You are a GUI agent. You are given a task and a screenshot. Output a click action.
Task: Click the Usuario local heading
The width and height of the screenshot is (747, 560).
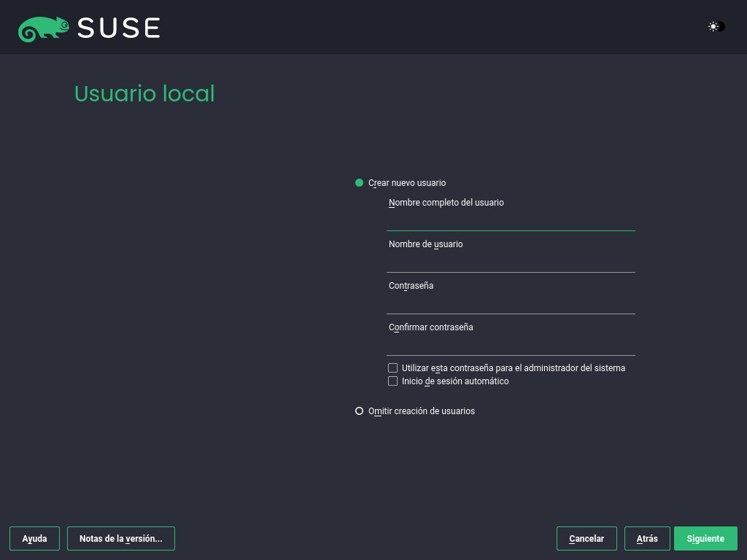144,93
